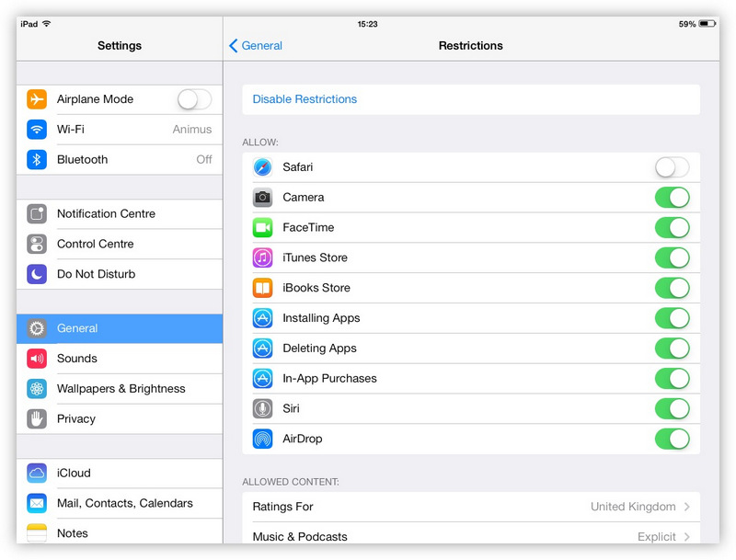Tap the In-App Purchases icon
The height and width of the screenshot is (560, 736).
(x=262, y=379)
